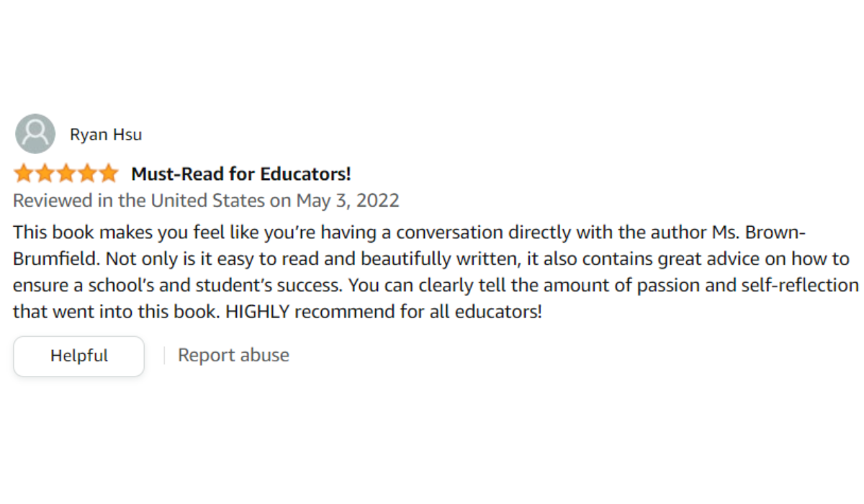The width and height of the screenshot is (864, 504).
Task: Click the fifth orange rating star
Action: tap(107, 174)
